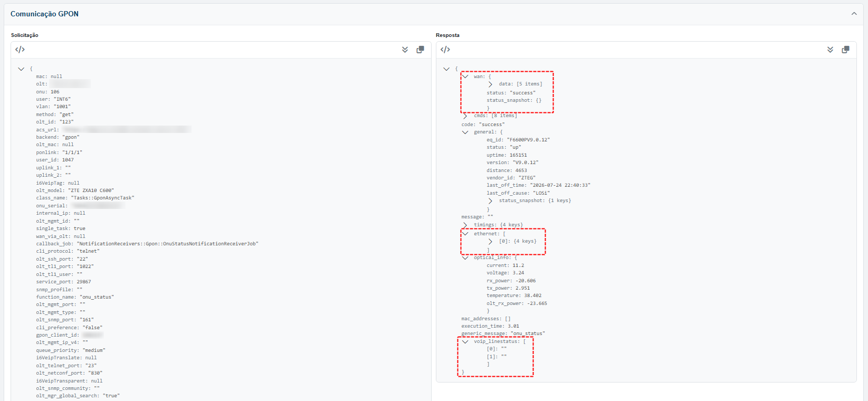
Task: Expand all nodes in Resposta panel
Action: (830, 50)
